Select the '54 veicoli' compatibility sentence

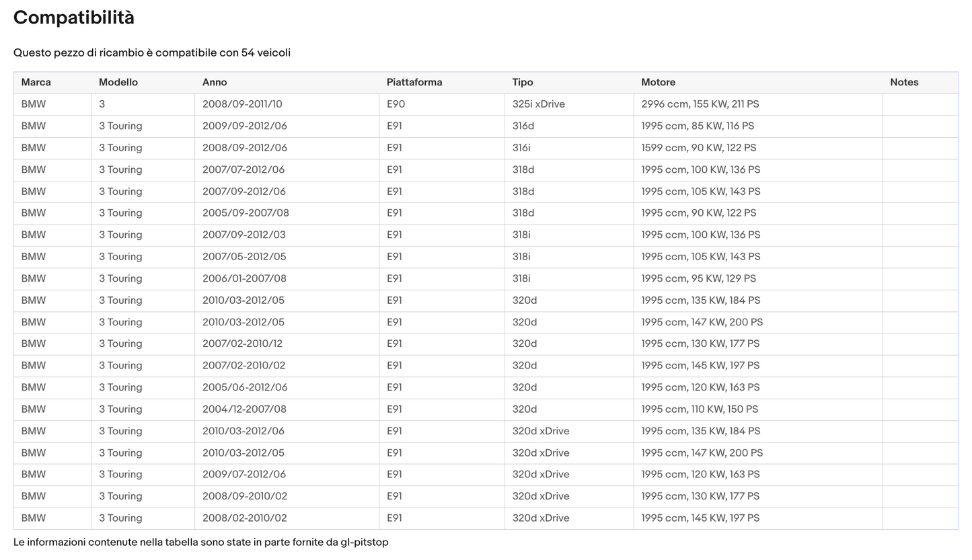(x=152, y=53)
